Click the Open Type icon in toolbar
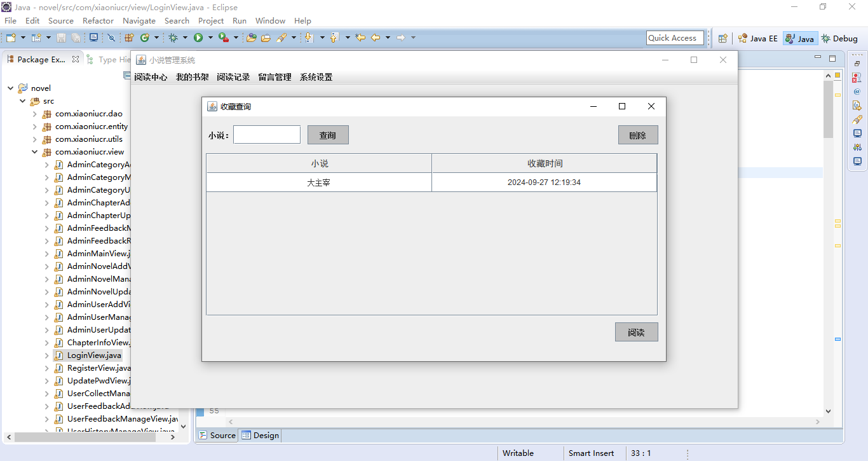The height and width of the screenshot is (461, 868). coord(251,38)
